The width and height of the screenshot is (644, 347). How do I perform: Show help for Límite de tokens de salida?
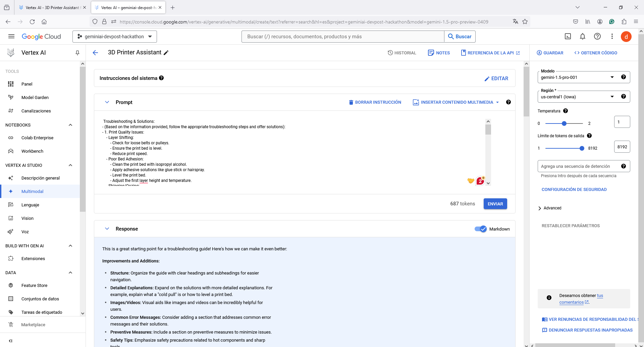(589, 136)
